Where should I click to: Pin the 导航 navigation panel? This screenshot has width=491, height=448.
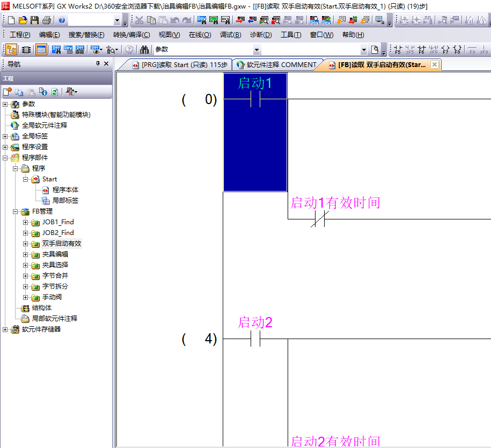click(x=98, y=64)
